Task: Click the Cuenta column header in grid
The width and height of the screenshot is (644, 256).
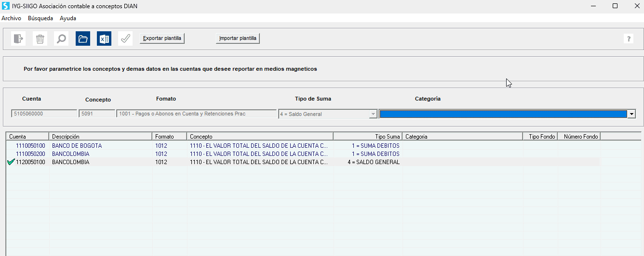Action: (x=27, y=137)
